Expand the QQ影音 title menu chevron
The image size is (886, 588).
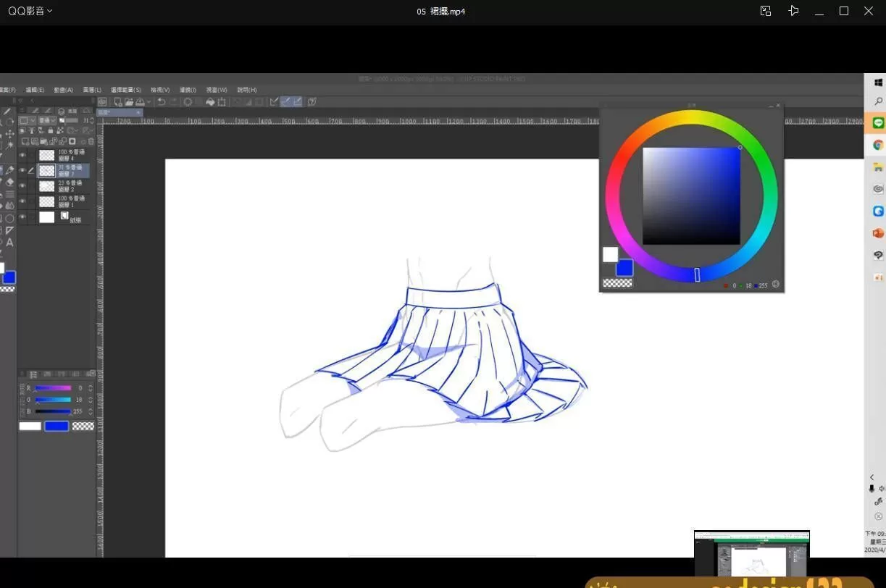pyautogui.click(x=49, y=12)
